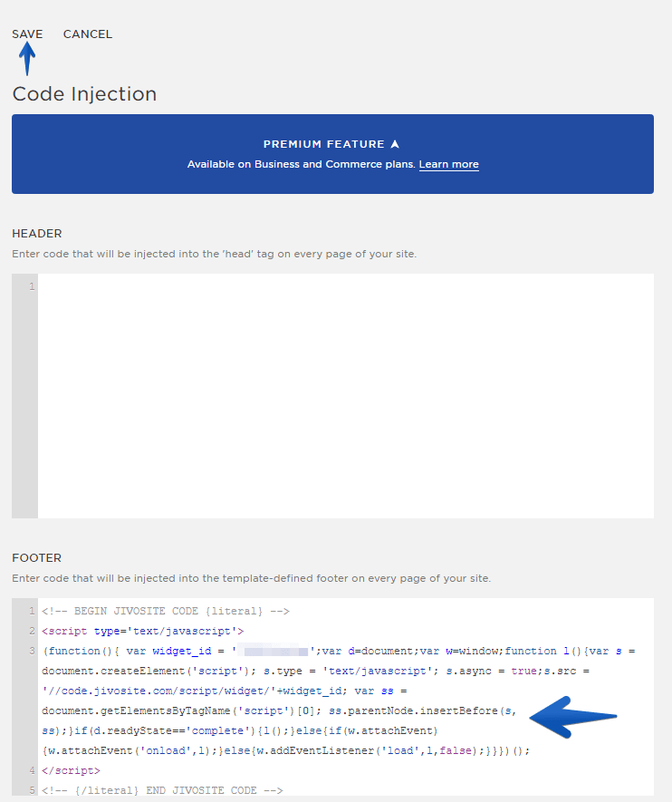Cancel the code injection changes
The height and width of the screenshot is (802, 672).
pyautogui.click(x=87, y=34)
